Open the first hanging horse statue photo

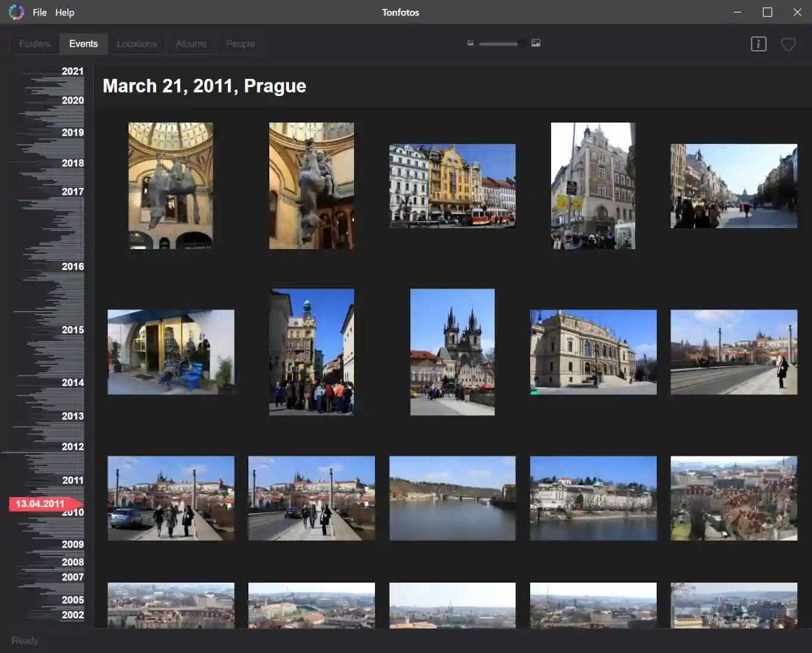(171, 186)
